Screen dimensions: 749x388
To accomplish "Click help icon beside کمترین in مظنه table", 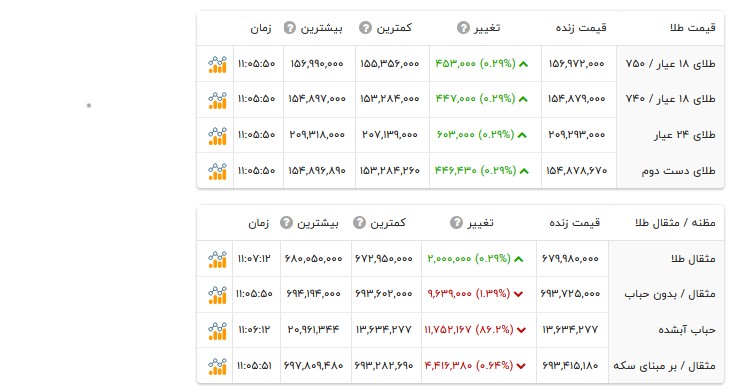I will 359,223.
